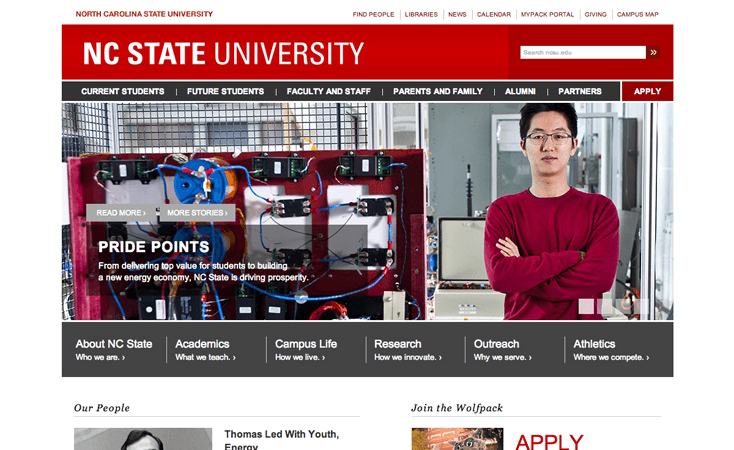Open the Outreach section

[x=496, y=344]
